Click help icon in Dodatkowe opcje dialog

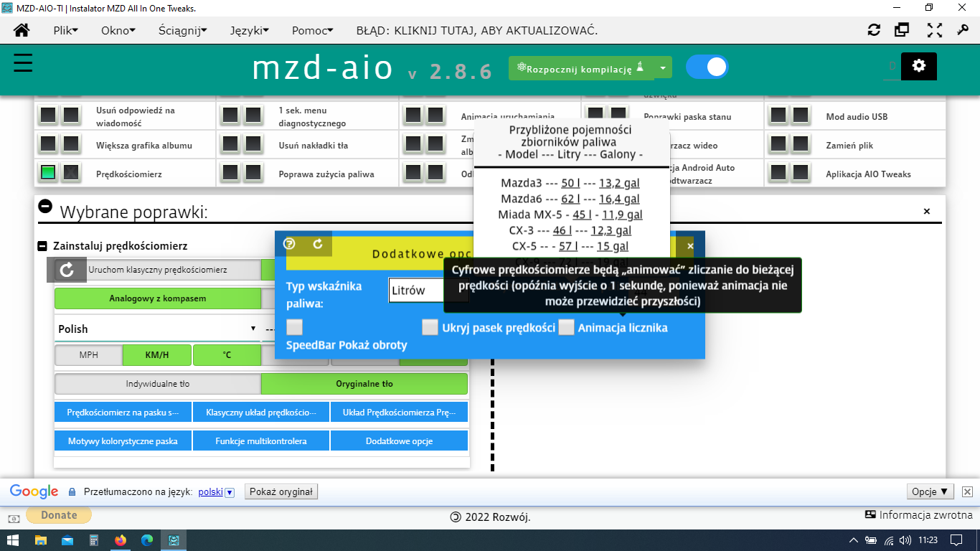(290, 244)
